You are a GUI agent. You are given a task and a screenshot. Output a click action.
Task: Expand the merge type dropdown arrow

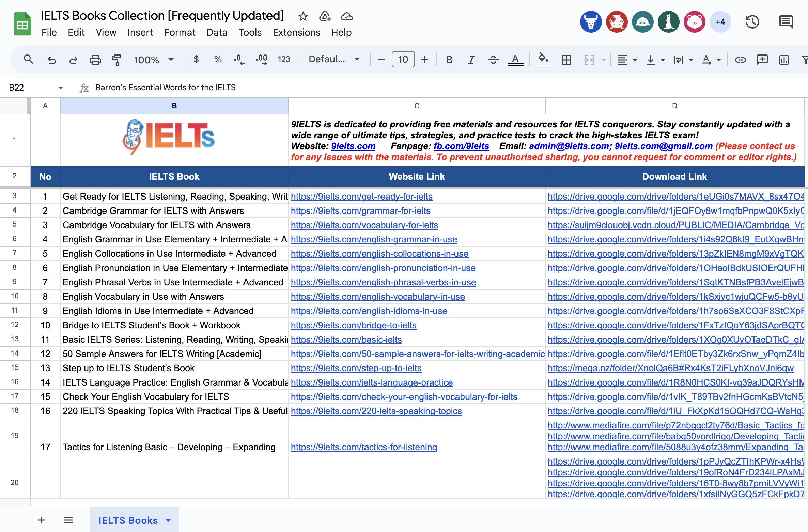tap(604, 60)
